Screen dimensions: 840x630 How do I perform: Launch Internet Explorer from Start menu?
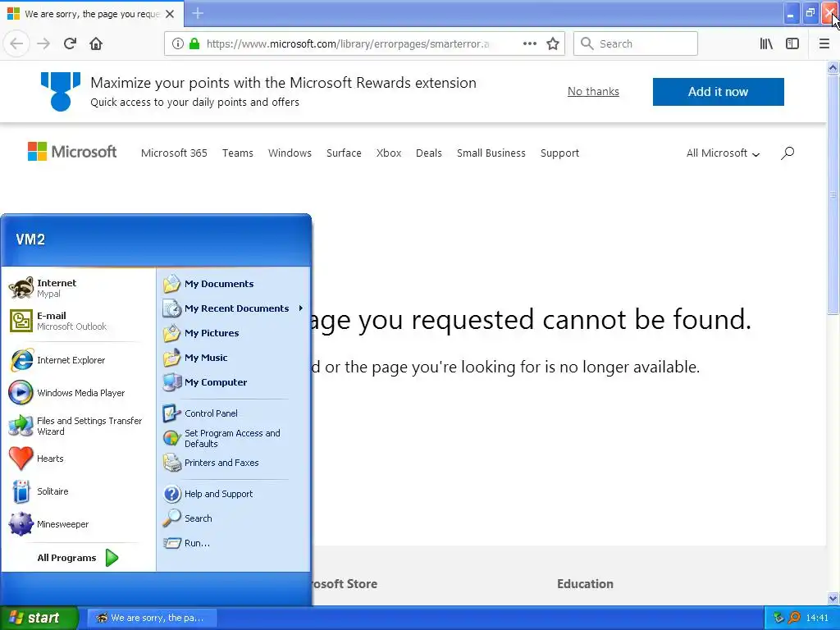tap(78, 360)
